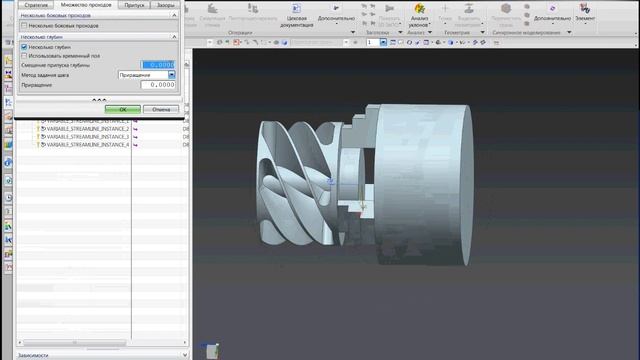
Task: Open Дополнительно menu in Операции group
Action: click(x=336, y=15)
